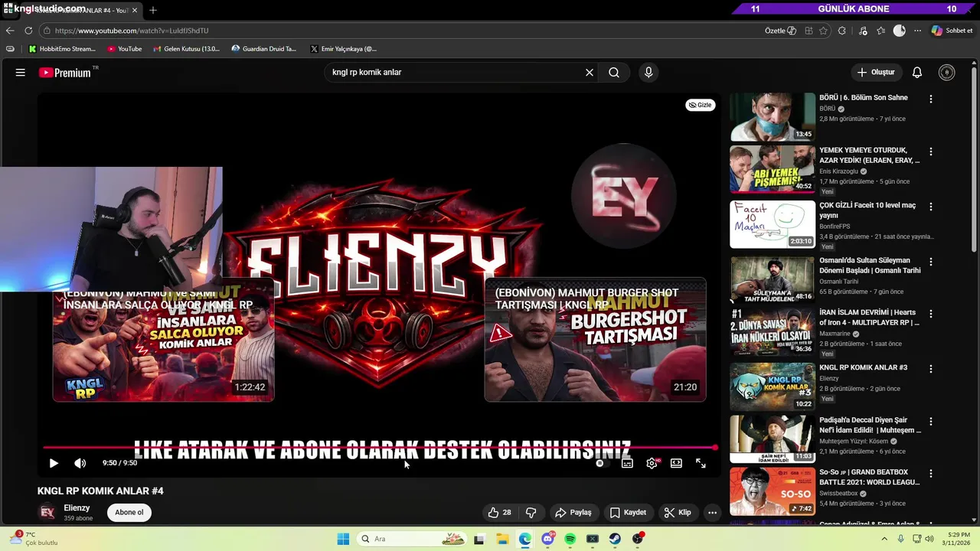The width and height of the screenshot is (980, 551).
Task: Open YouTube bookmark in favorites bar
Action: (x=124, y=49)
